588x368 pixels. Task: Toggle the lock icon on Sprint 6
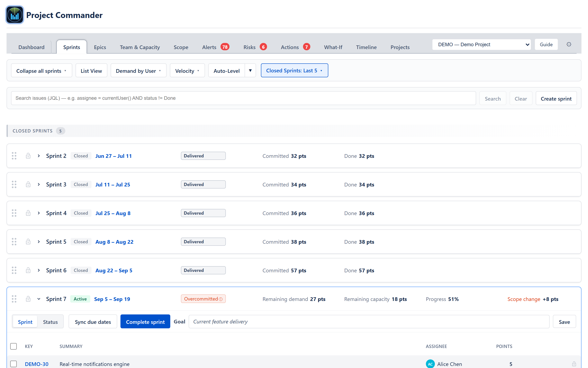point(28,270)
